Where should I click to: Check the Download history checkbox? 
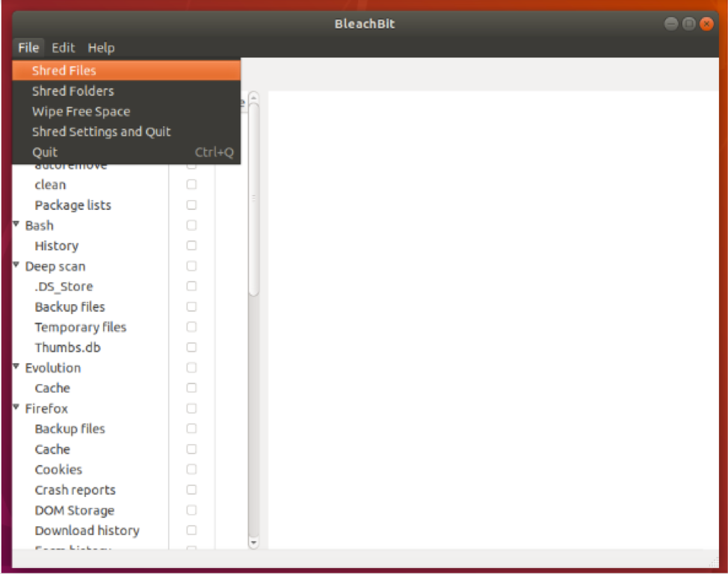[191, 531]
